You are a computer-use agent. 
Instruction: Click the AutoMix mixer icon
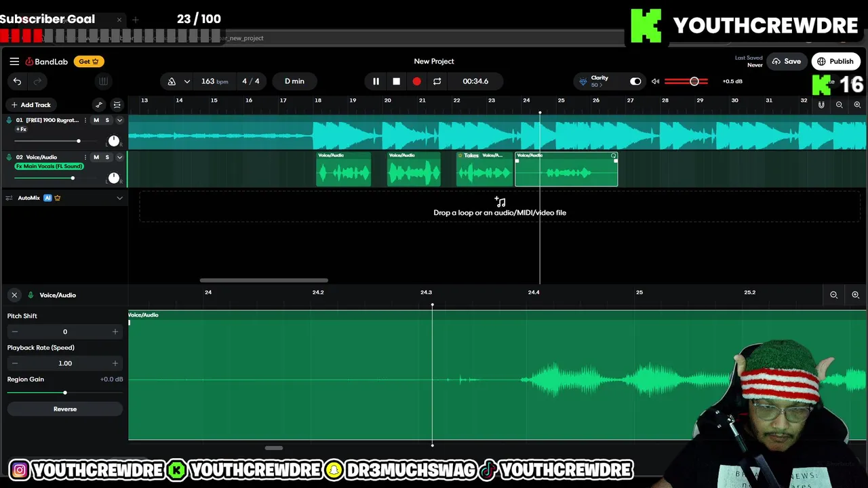(9, 198)
